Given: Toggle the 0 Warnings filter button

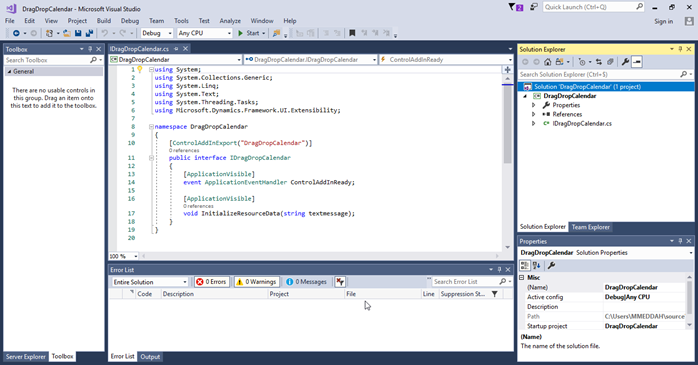Looking at the screenshot, I should tap(257, 282).
